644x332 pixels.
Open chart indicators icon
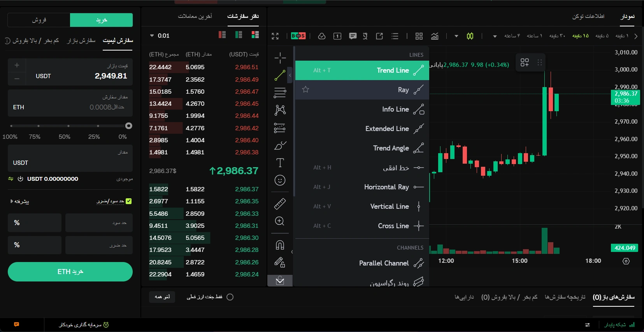435,36
